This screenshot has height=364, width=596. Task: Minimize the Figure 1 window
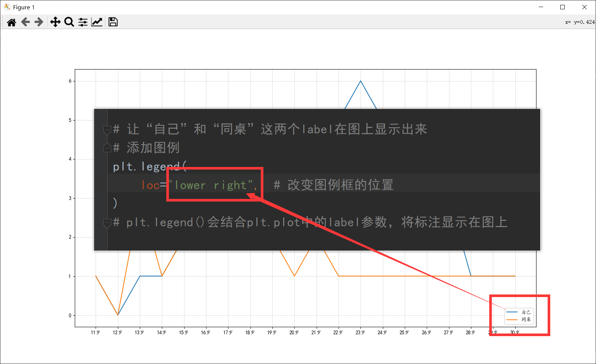pos(541,7)
